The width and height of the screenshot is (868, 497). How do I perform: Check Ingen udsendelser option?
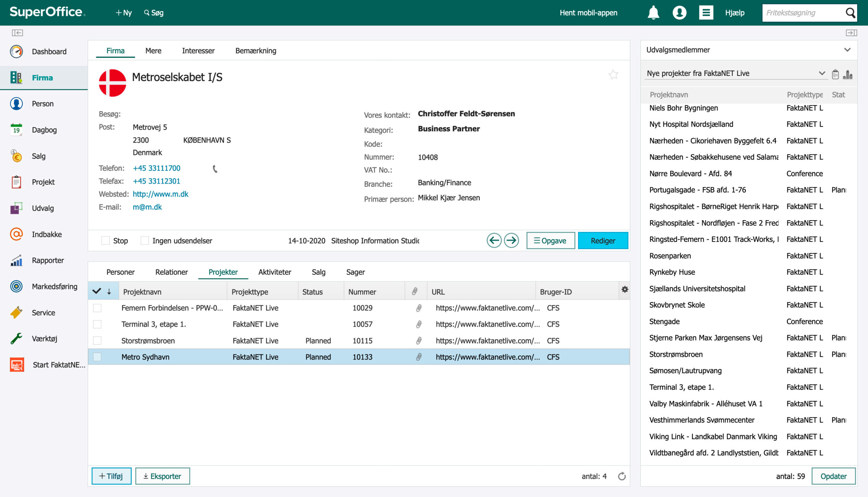[145, 241]
